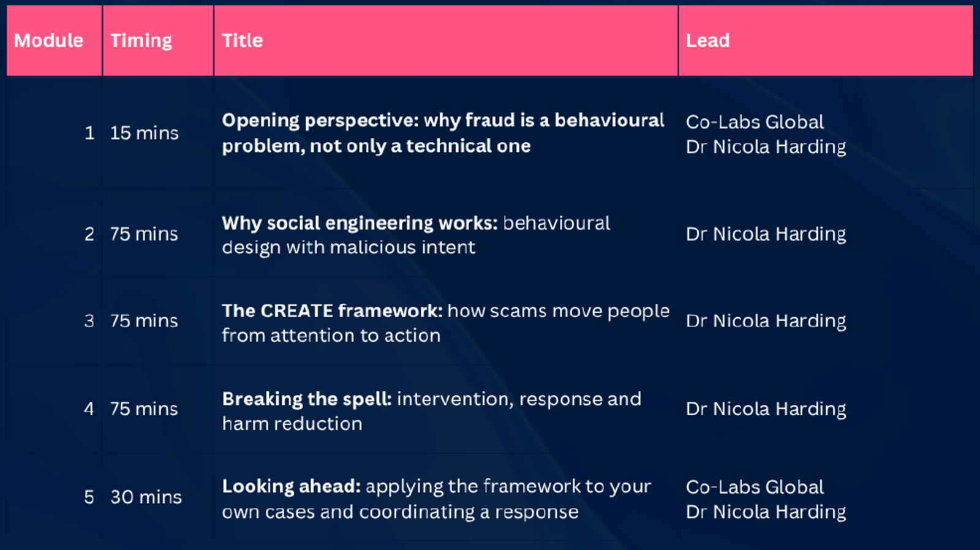This screenshot has width=980, height=550.
Task: Select the Breaking the spell module title
Action: (431, 411)
